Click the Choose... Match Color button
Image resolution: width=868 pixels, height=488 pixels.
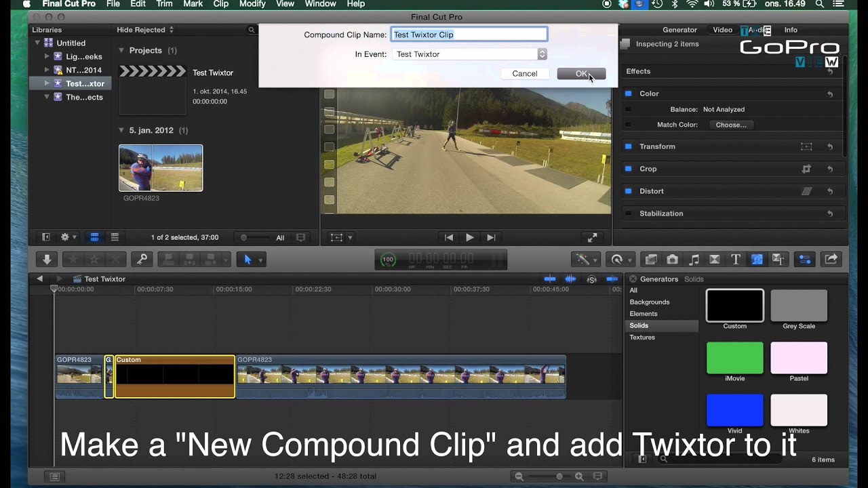pos(731,125)
